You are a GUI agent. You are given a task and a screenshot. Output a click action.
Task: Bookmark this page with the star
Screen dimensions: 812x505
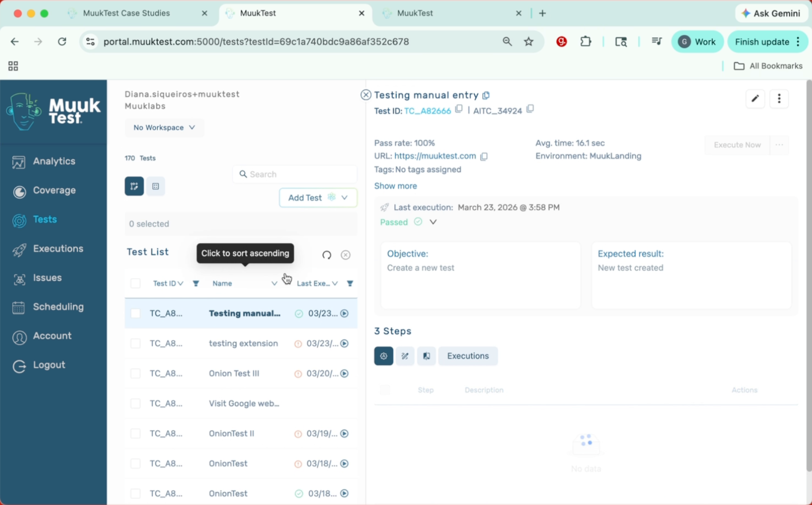(x=529, y=42)
